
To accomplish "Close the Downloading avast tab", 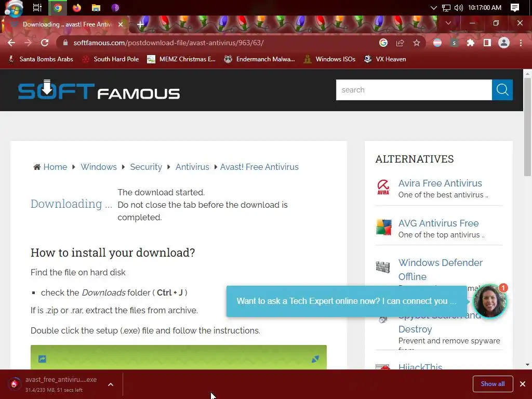I will [121, 24].
